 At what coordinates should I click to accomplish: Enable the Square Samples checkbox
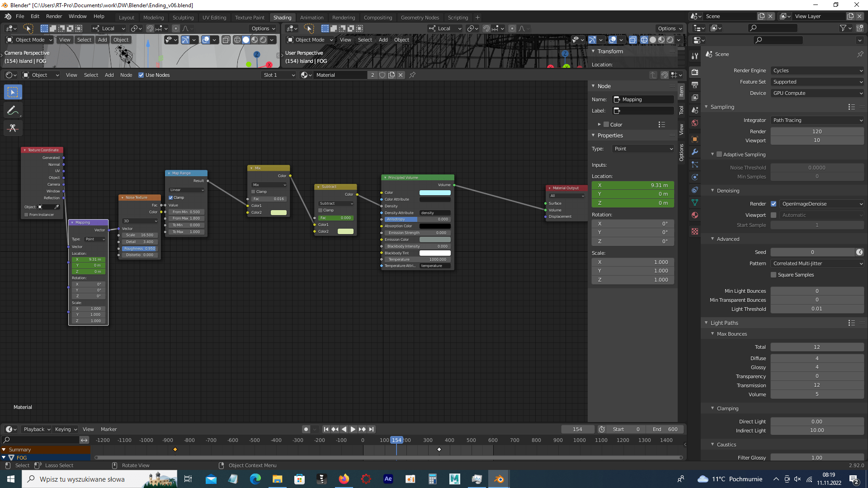(773, 275)
